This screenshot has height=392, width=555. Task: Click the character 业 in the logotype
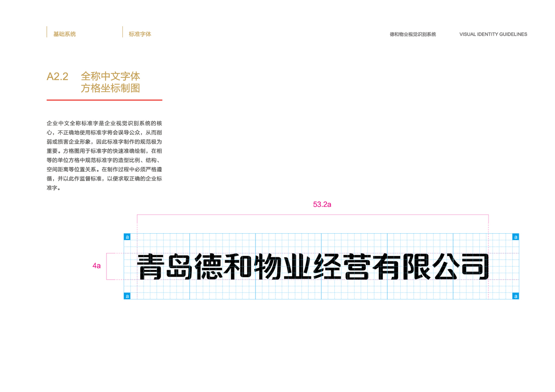click(297, 267)
